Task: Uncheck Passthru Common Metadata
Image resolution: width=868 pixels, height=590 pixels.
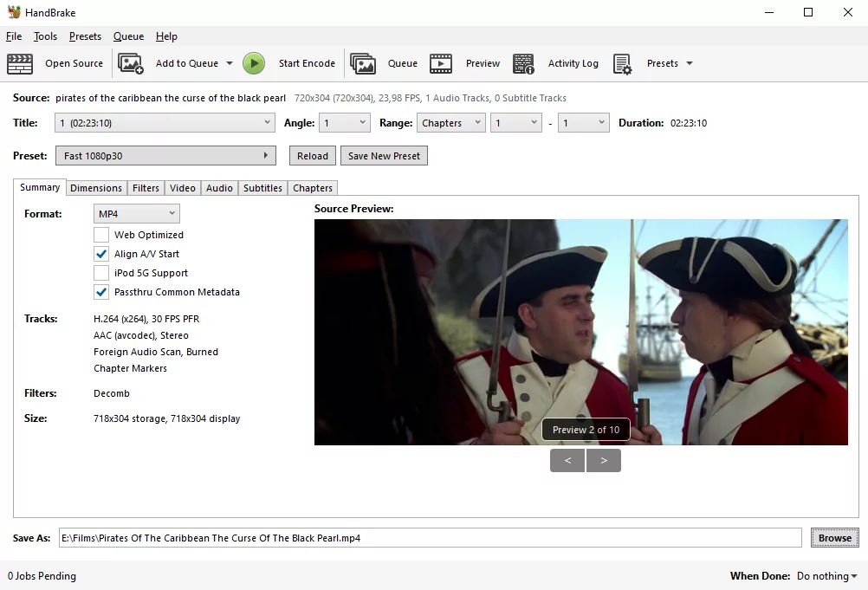Action: (100, 292)
